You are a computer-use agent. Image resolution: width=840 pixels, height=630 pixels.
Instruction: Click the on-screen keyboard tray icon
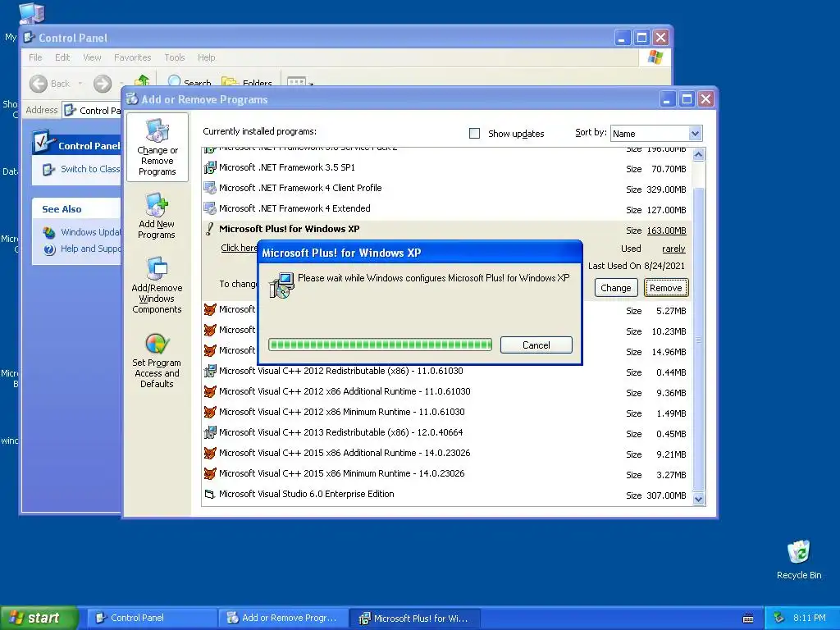748,619
